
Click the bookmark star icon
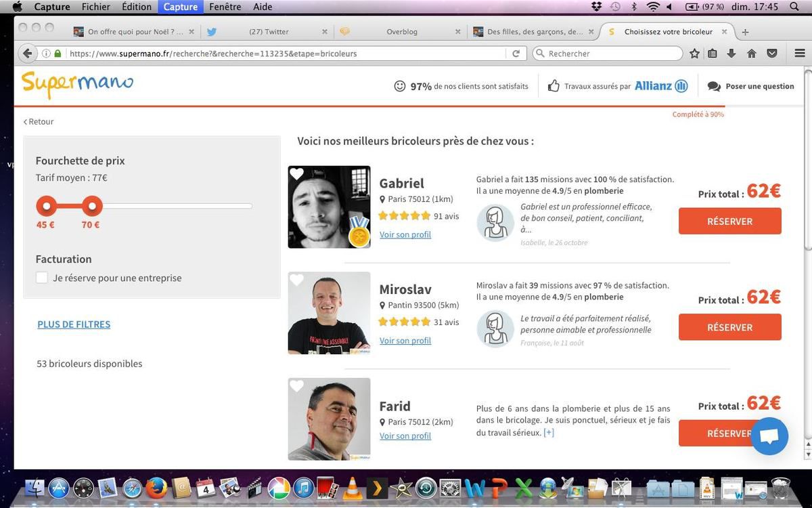point(694,54)
